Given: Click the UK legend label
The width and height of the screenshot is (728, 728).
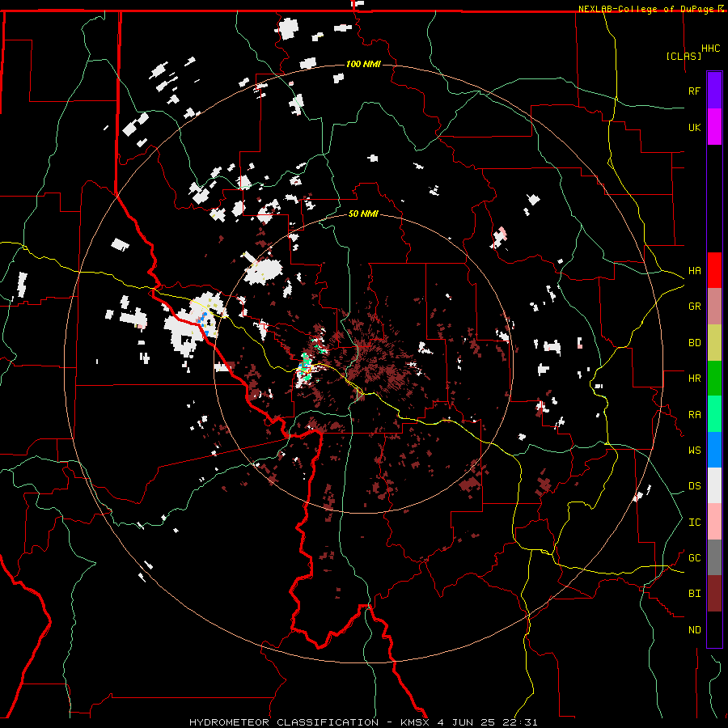Looking at the screenshot, I should pos(694,127).
